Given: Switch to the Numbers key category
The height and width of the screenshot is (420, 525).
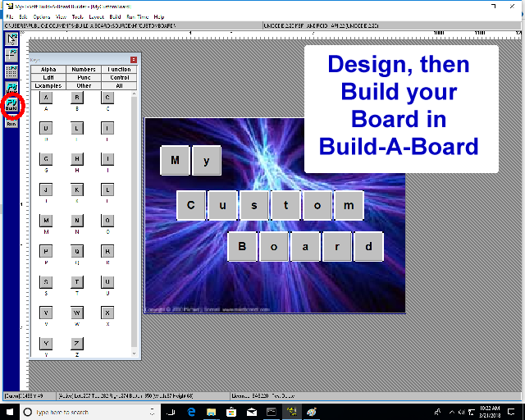Looking at the screenshot, I should pyautogui.click(x=84, y=70).
